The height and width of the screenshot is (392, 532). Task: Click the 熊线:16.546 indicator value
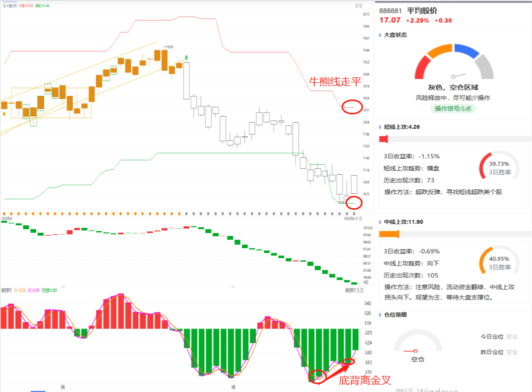pos(42,6)
